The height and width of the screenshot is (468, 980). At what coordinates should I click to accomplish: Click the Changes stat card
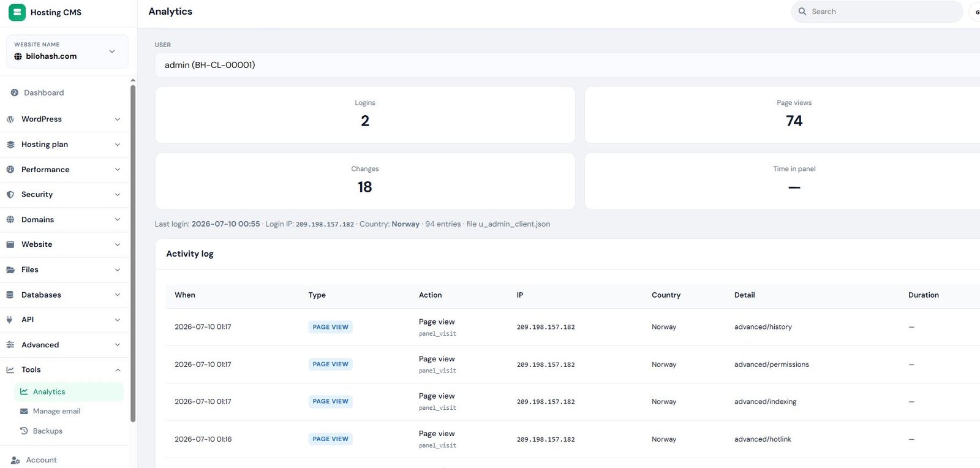365,181
